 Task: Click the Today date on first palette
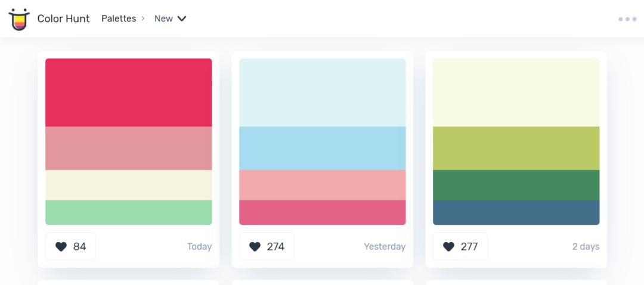pos(199,246)
